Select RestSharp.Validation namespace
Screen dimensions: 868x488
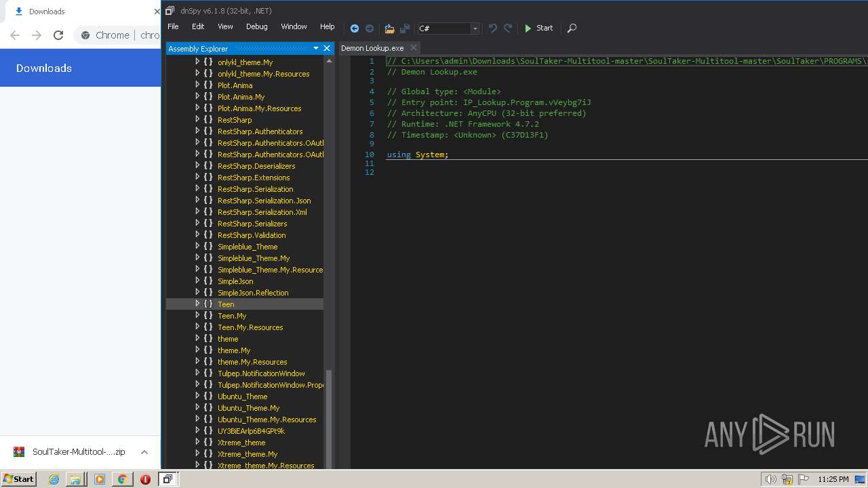click(252, 235)
